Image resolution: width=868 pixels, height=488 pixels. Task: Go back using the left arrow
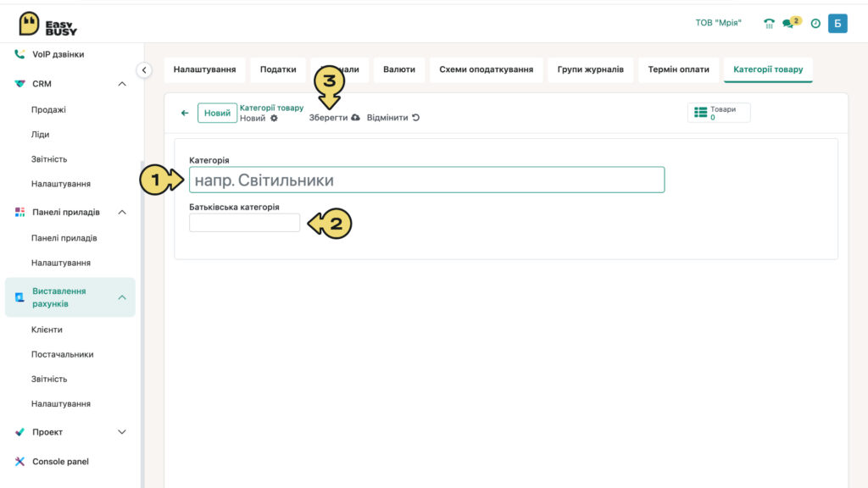[185, 113]
